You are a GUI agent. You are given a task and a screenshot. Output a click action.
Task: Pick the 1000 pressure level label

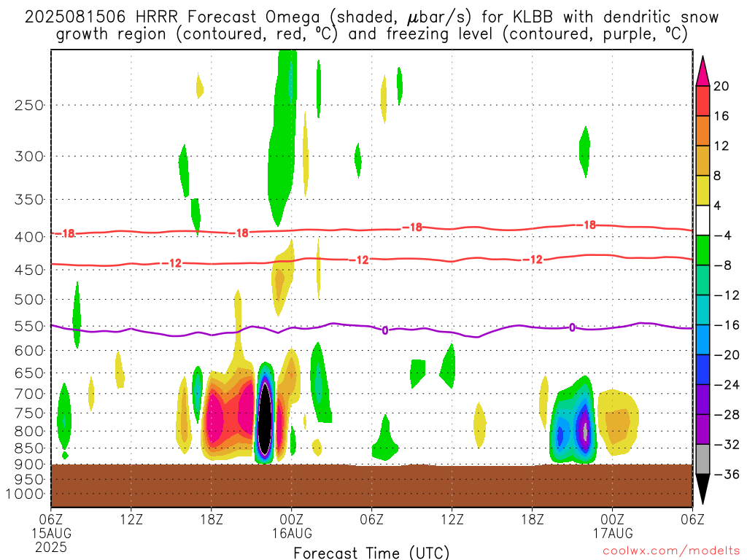[26, 494]
